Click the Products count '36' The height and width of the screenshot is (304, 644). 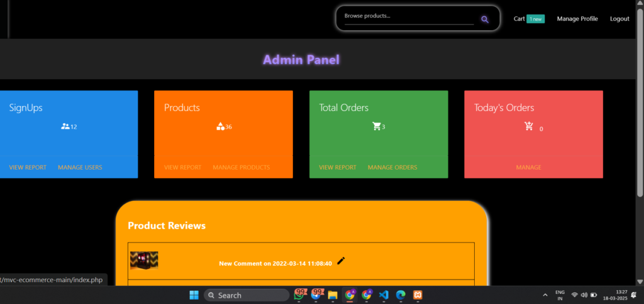tap(228, 127)
